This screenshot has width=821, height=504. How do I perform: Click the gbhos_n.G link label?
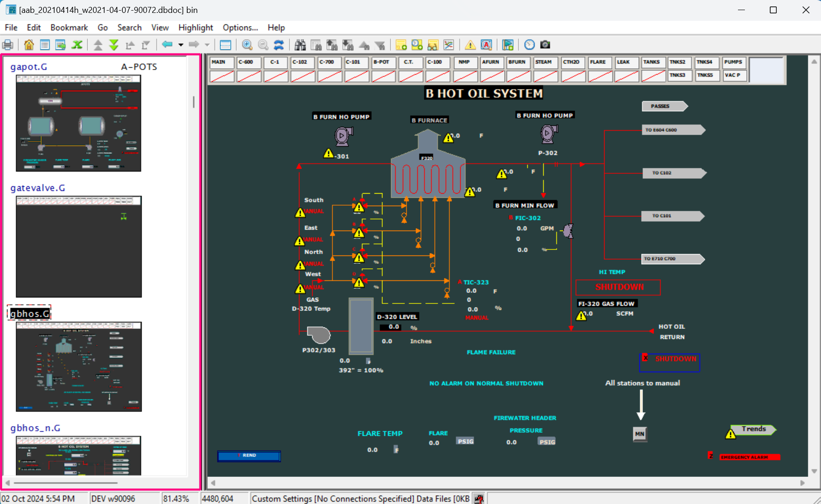(35, 428)
